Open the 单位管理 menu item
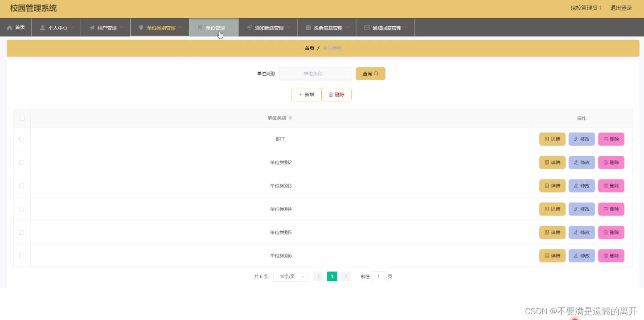The width and height of the screenshot is (644, 320). point(214,28)
